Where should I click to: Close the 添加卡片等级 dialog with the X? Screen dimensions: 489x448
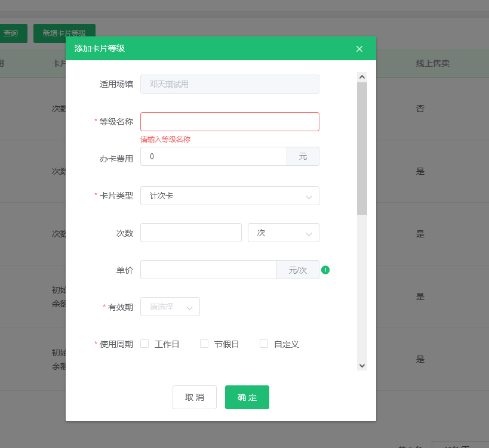coord(359,49)
